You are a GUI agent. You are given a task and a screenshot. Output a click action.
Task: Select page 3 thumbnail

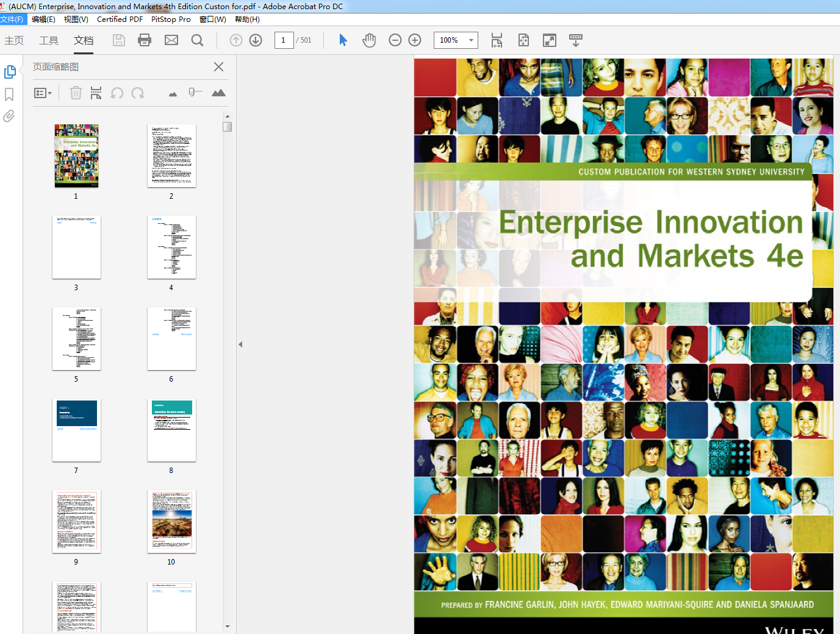click(76, 247)
